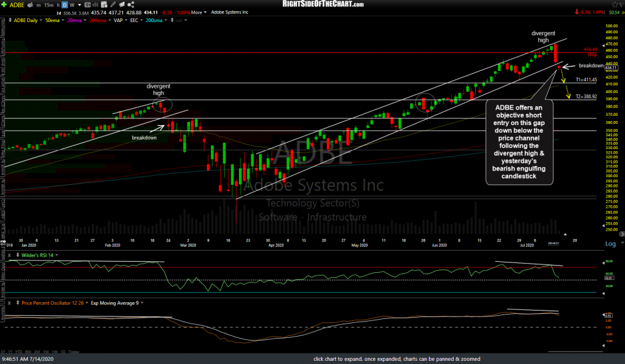Click the green plus add-symbol icon
The height and width of the screenshot is (364, 625).
click(4, 5)
